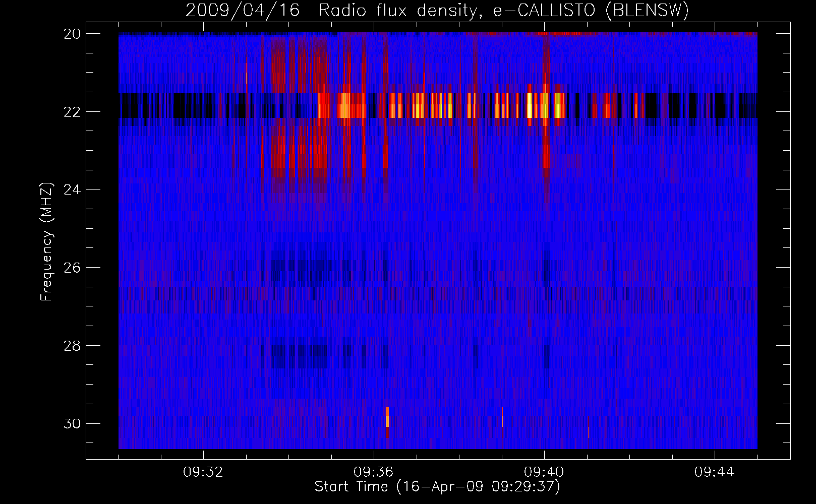
Task: Click the frequency tick label "26"
Action: (x=72, y=268)
